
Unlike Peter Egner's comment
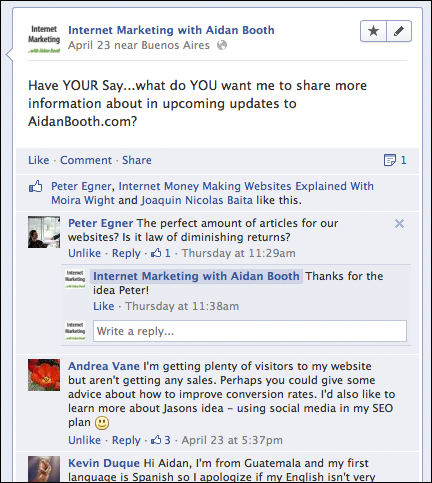[x=84, y=253]
